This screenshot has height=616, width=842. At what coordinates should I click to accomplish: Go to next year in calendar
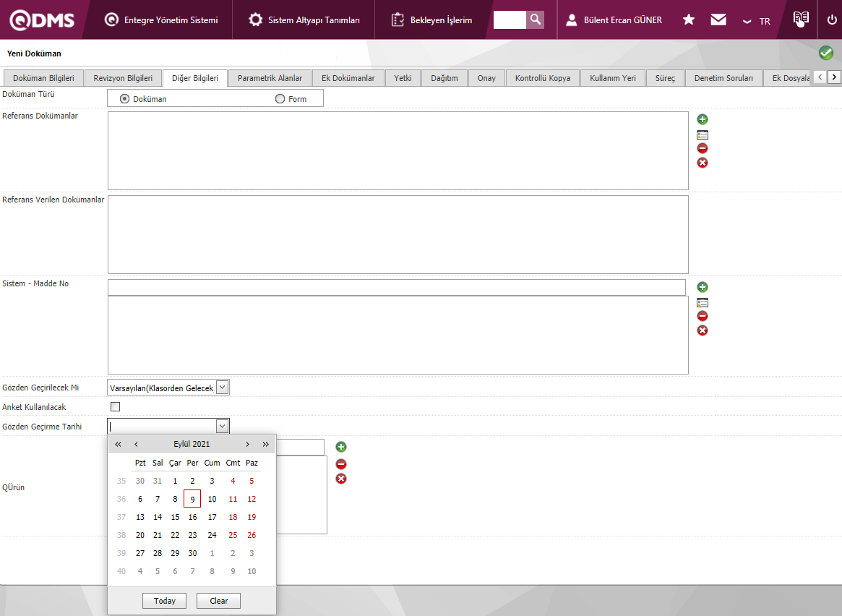coord(265,444)
